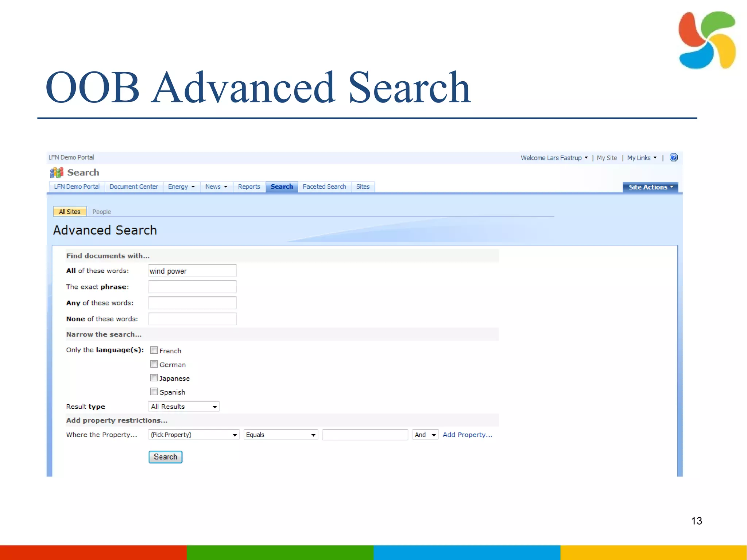This screenshot has height=560, width=747.
Task: Open the Document Center tab
Action: click(x=133, y=187)
